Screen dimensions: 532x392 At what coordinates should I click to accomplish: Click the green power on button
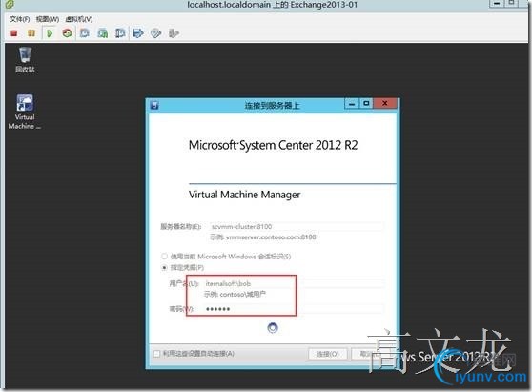tap(50, 33)
